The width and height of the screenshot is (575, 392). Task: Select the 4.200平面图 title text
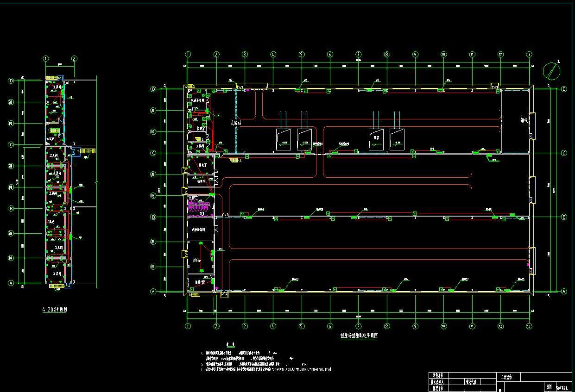click(55, 310)
